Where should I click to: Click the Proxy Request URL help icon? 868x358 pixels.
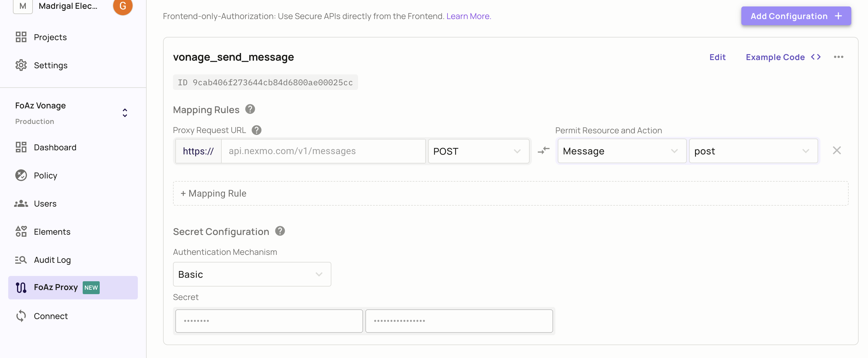(x=256, y=130)
